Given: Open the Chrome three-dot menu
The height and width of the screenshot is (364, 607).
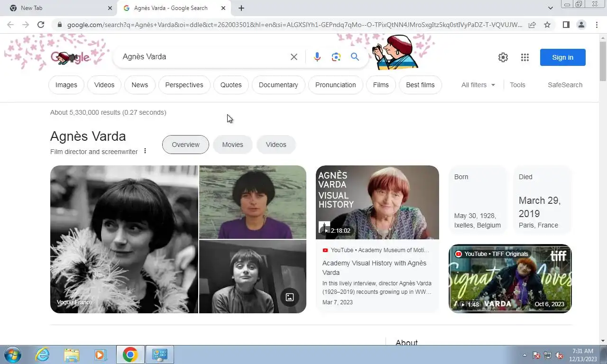Looking at the screenshot, I should (x=596, y=25).
